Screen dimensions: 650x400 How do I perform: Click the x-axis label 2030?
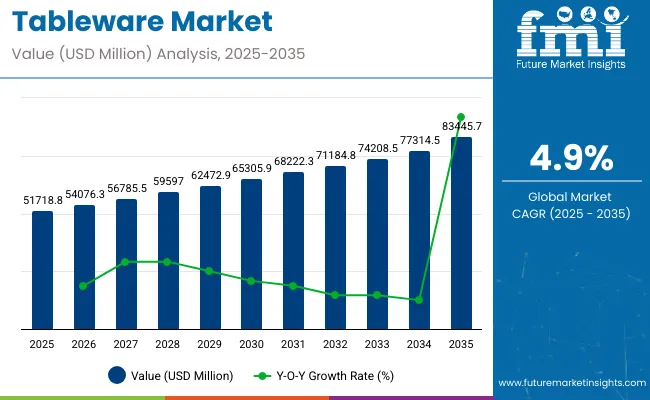click(x=252, y=344)
